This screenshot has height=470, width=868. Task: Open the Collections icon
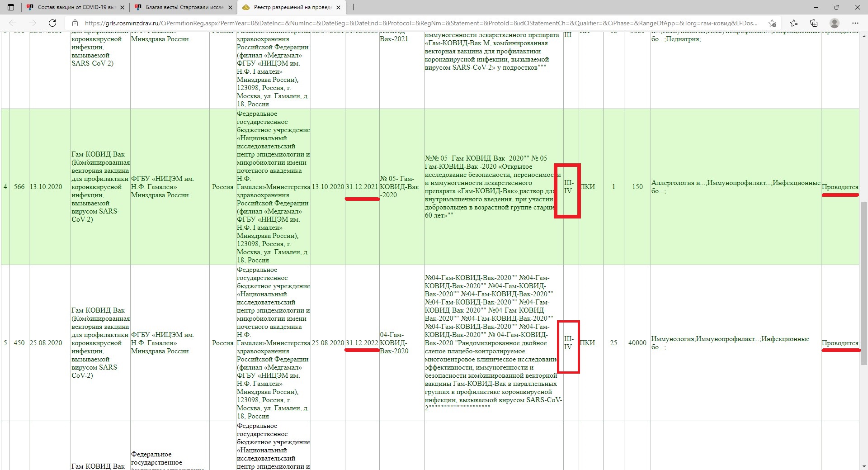(x=814, y=23)
